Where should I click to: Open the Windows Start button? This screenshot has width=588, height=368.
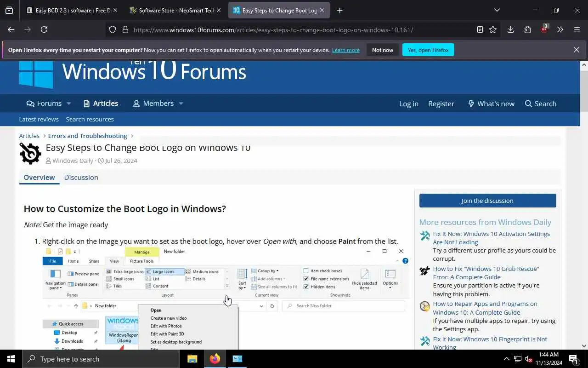11,359
